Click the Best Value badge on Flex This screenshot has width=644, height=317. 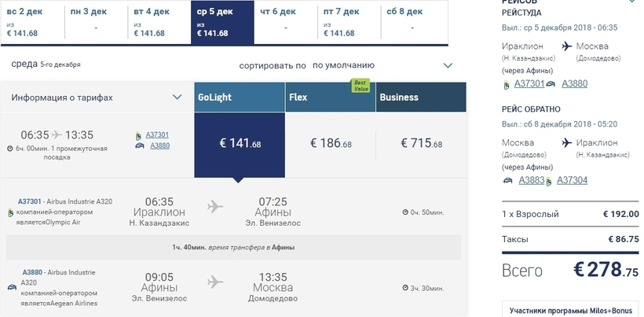click(x=360, y=86)
